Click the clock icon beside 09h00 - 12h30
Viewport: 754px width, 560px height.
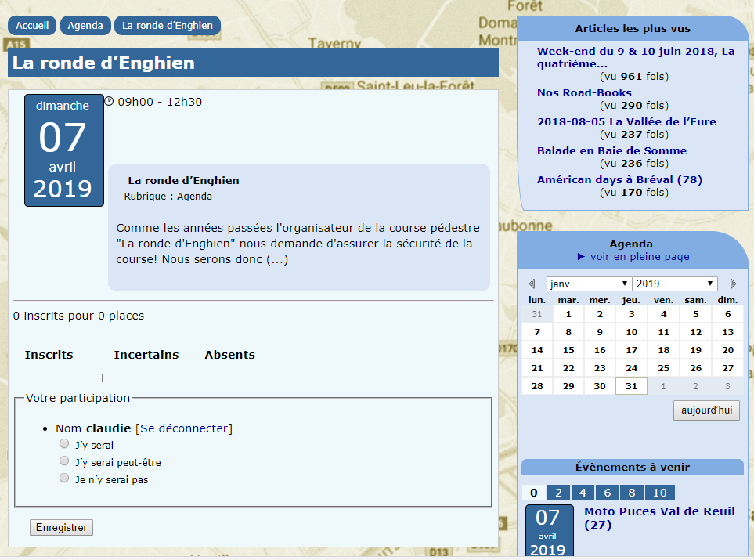[x=109, y=101]
